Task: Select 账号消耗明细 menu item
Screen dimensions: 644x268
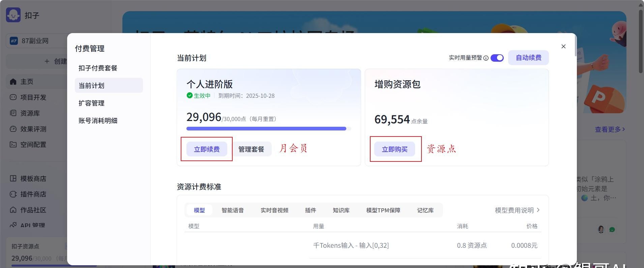Action: (98, 121)
